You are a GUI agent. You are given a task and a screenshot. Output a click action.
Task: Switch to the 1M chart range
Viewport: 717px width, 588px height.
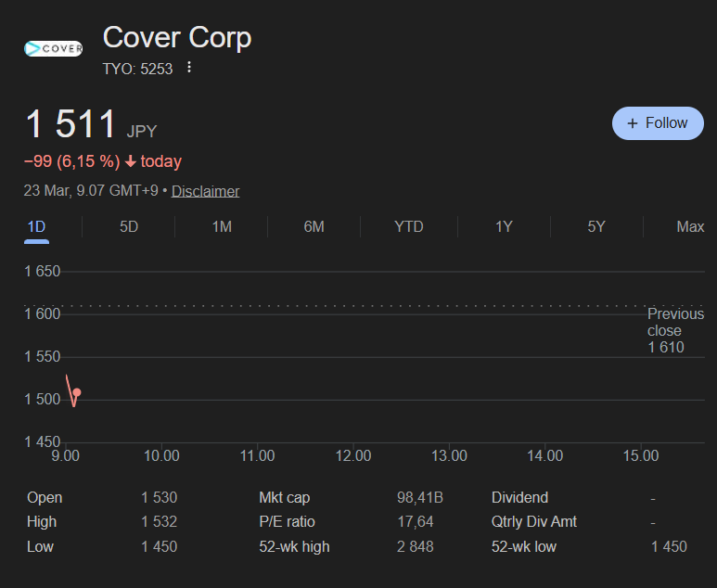(222, 227)
